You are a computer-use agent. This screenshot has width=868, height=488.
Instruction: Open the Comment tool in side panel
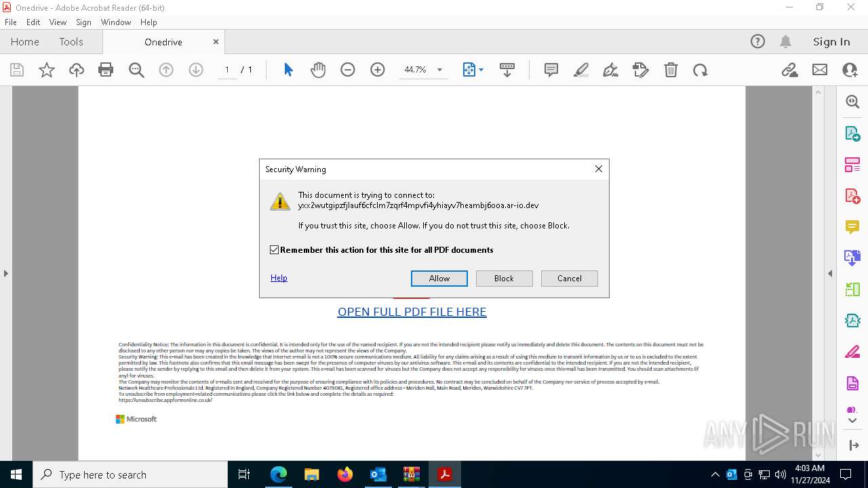[x=852, y=226]
